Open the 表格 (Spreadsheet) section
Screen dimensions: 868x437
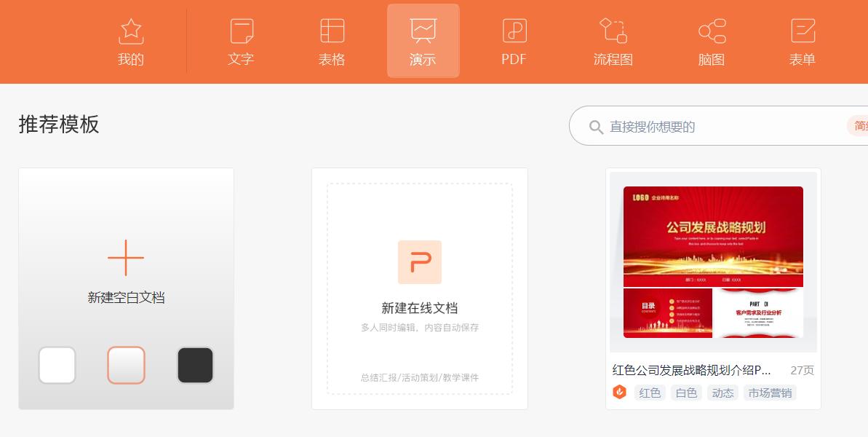pyautogui.click(x=332, y=40)
